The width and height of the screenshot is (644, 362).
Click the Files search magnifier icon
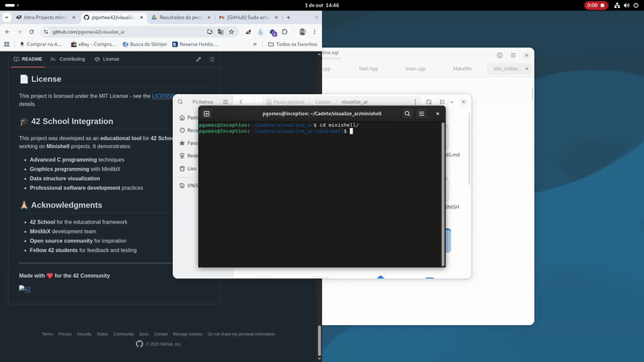click(x=180, y=102)
